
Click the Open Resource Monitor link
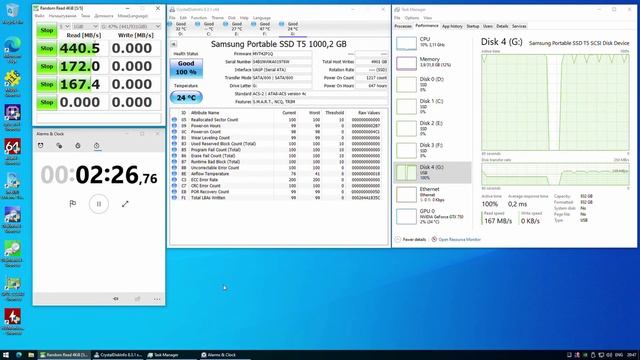[x=456, y=240]
